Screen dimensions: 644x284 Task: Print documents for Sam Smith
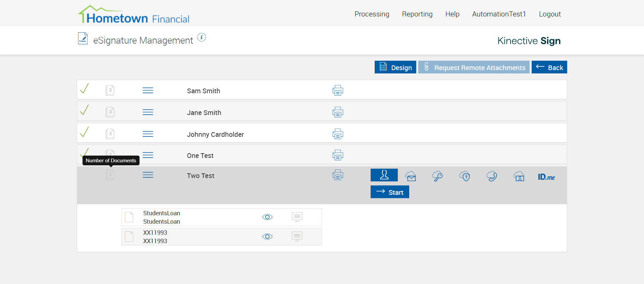click(338, 91)
